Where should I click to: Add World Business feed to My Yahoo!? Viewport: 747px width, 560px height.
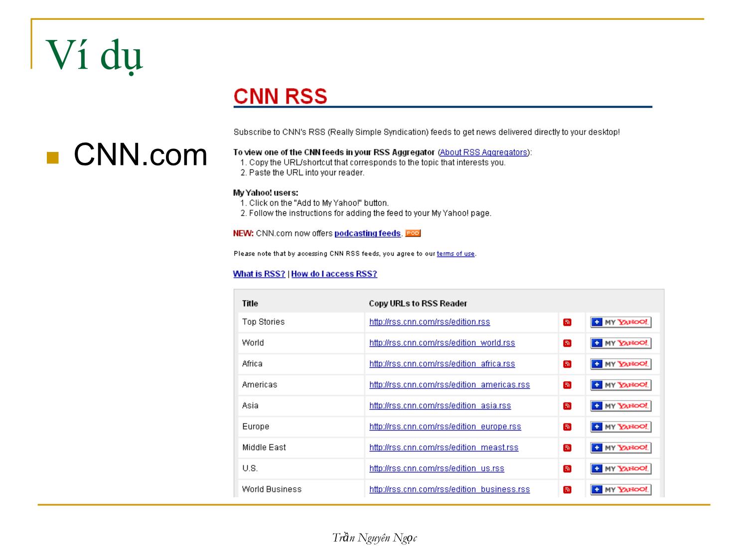point(621,490)
